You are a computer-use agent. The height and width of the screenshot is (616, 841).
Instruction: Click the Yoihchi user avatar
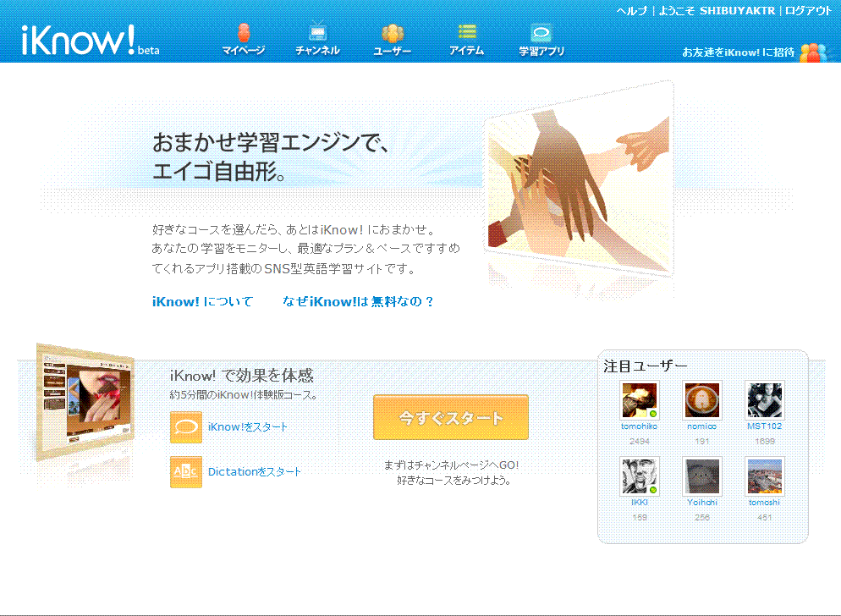coord(702,476)
